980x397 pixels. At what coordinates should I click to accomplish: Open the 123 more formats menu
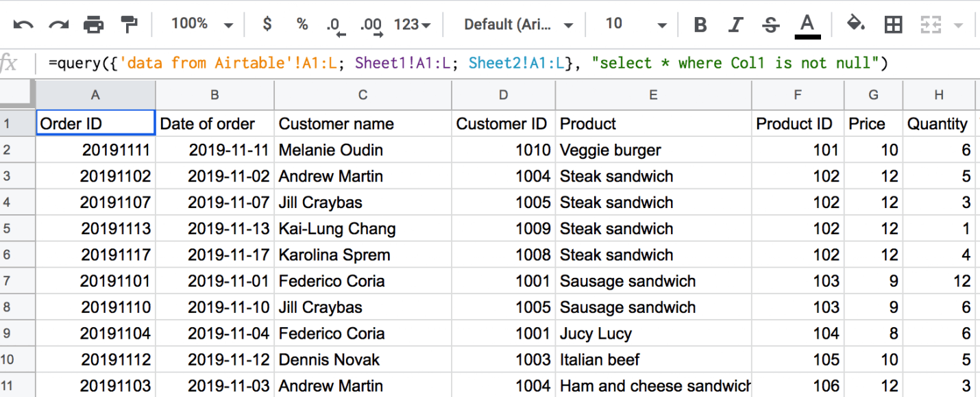(x=413, y=25)
